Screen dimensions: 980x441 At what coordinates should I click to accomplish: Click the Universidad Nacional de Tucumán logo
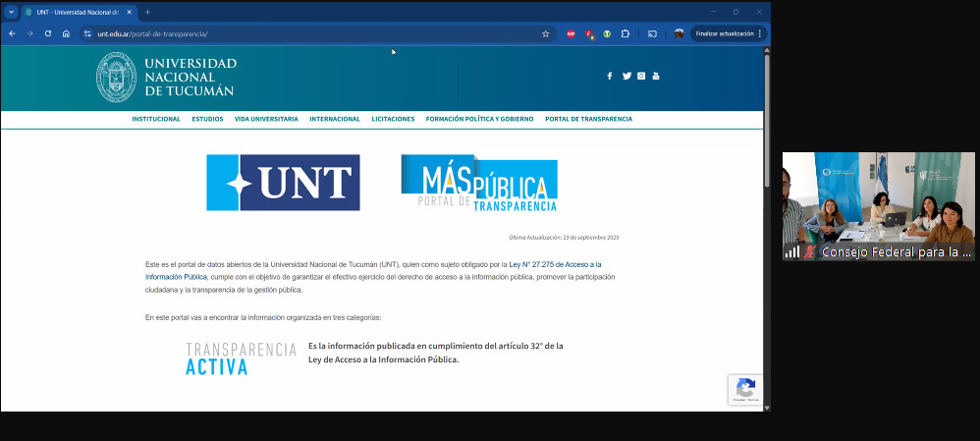166,77
